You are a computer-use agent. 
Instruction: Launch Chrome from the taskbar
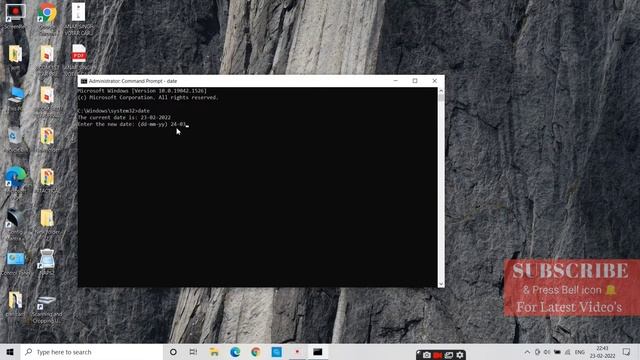coord(256,352)
